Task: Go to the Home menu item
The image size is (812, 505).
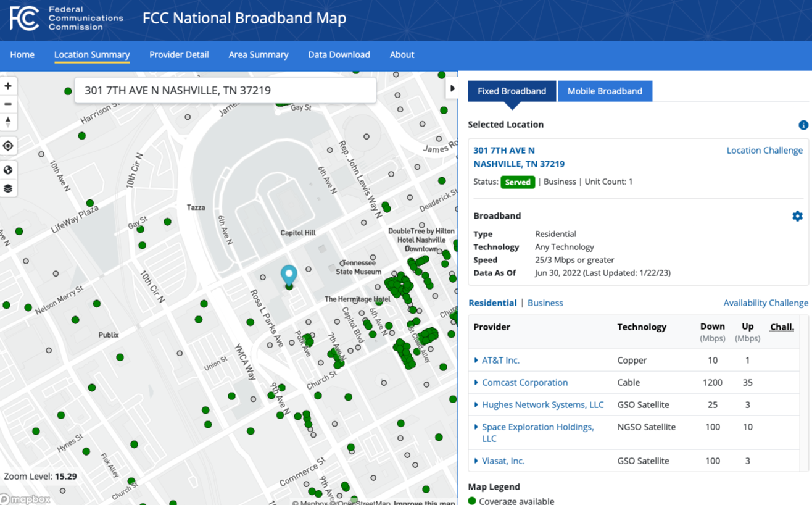Action: 22,55
